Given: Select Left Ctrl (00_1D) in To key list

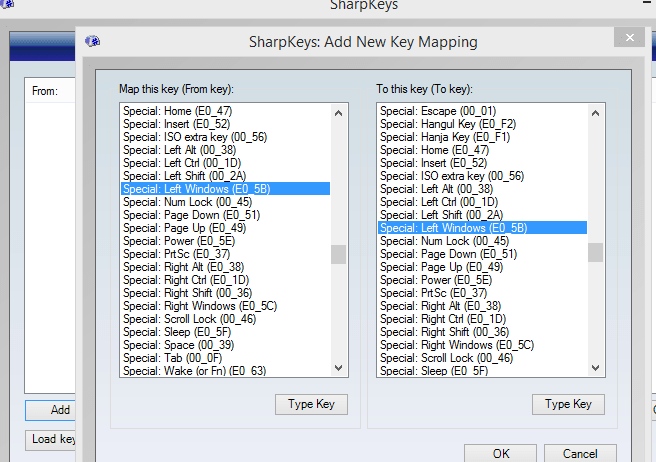Looking at the screenshot, I should pyautogui.click(x=482, y=202).
